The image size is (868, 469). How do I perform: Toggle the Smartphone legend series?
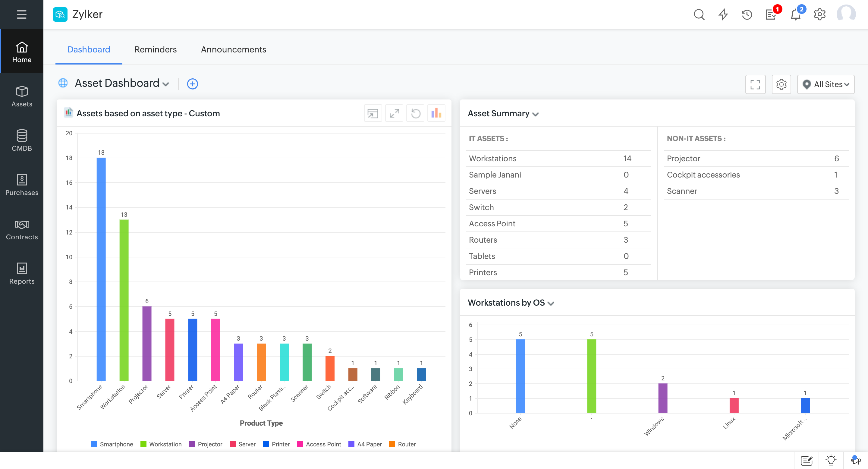click(x=112, y=444)
